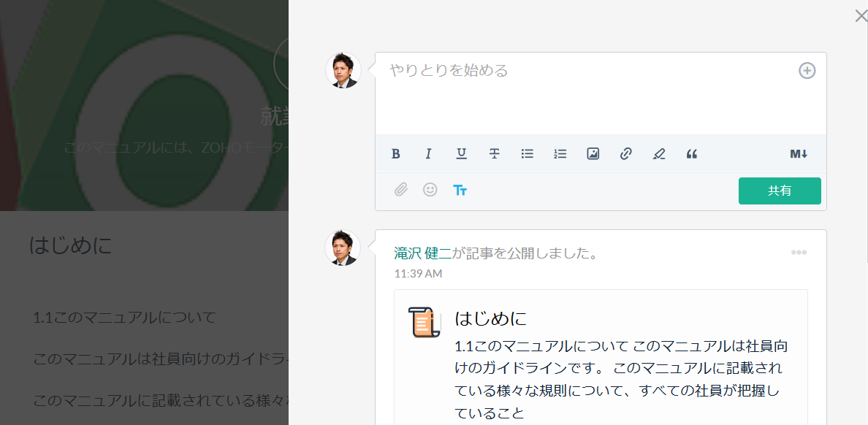Toggle the text formatting toolbar
Viewport: 868px width, 425px height.
point(460,190)
